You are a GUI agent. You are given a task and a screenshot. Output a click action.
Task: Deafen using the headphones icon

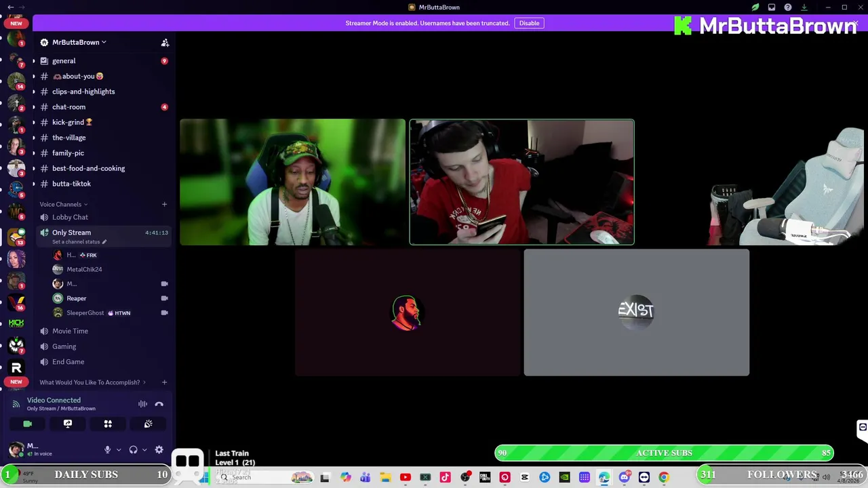pyautogui.click(x=133, y=450)
